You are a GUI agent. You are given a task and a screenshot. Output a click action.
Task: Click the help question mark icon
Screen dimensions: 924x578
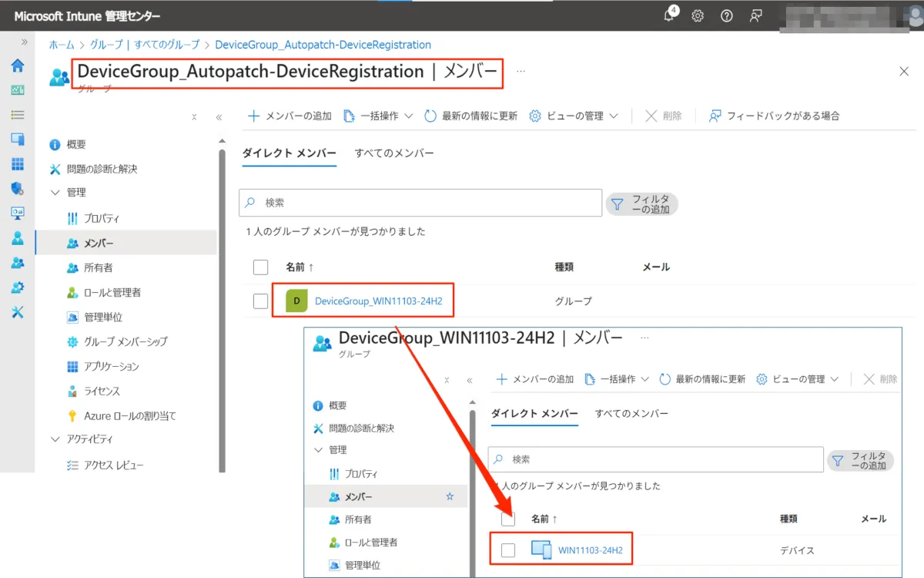[x=726, y=16]
